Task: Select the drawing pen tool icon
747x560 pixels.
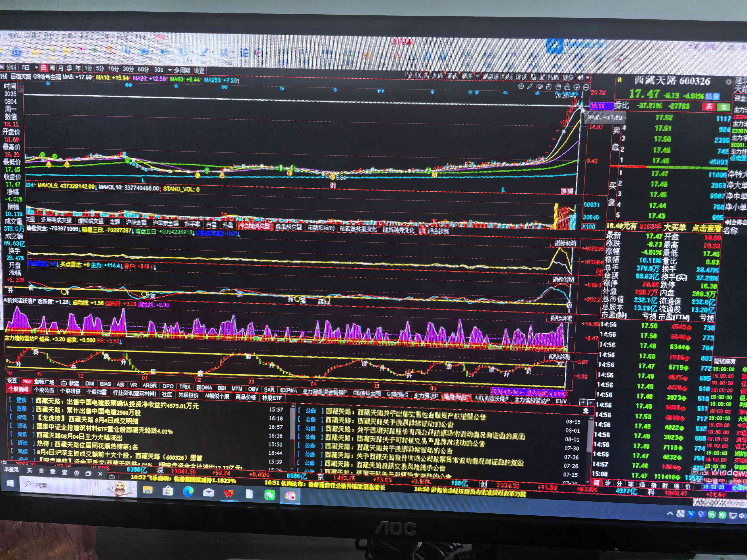Action: tap(530, 86)
